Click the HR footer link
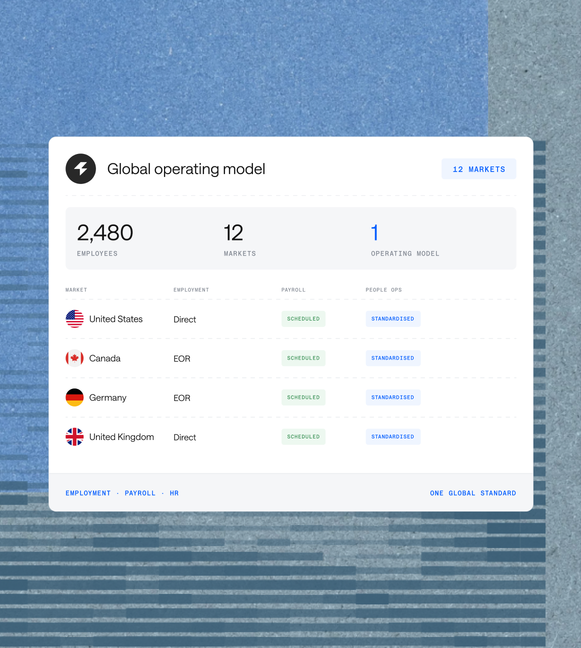Image resolution: width=581 pixels, height=648 pixels. point(174,493)
